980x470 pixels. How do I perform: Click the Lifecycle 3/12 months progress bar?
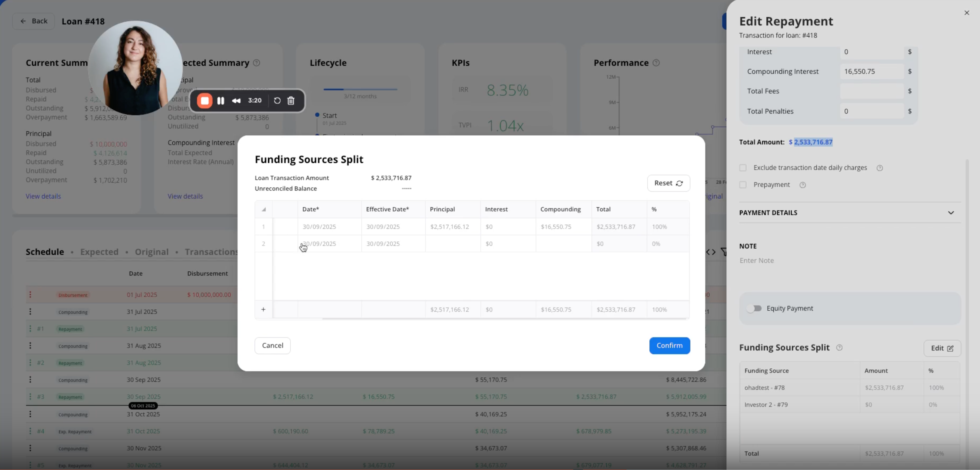(360, 89)
